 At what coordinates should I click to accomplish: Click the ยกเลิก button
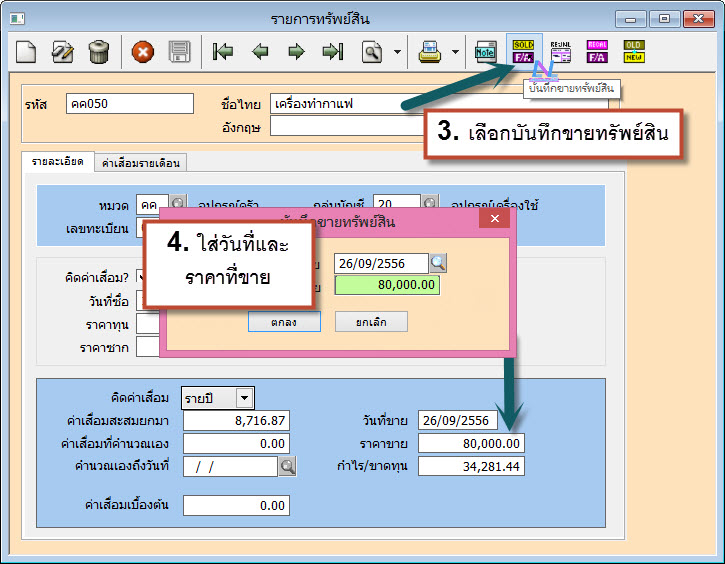click(371, 322)
